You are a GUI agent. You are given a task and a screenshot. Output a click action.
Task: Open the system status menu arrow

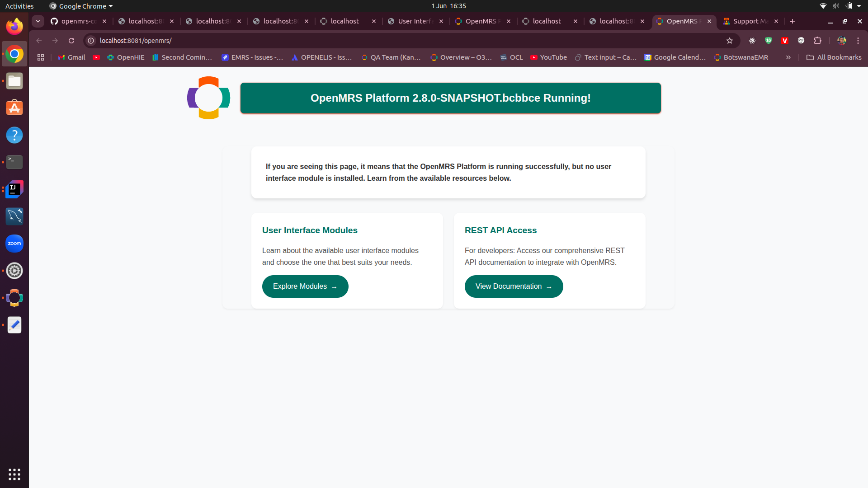[859, 6]
